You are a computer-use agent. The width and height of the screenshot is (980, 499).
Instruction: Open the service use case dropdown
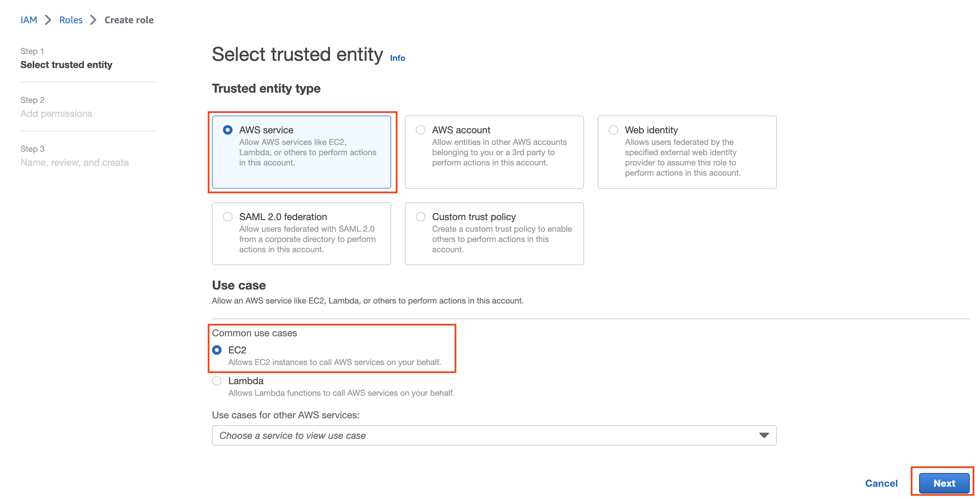click(494, 435)
